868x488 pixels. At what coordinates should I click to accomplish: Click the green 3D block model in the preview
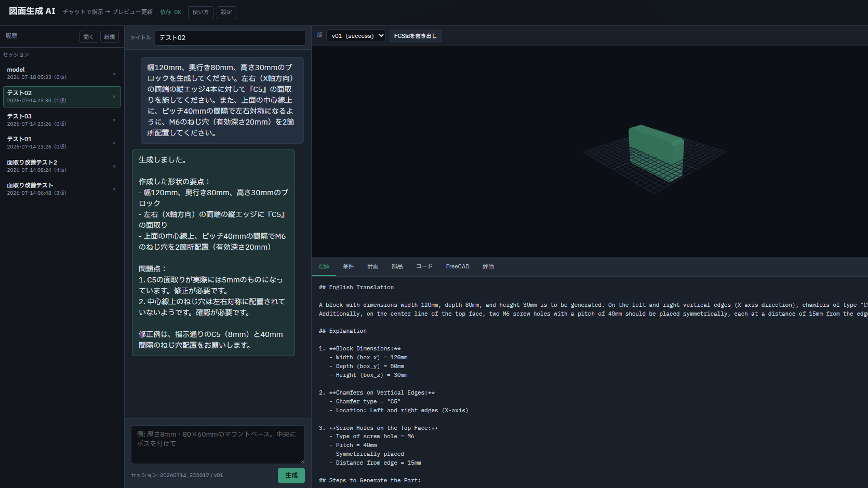tap(656, 153)
